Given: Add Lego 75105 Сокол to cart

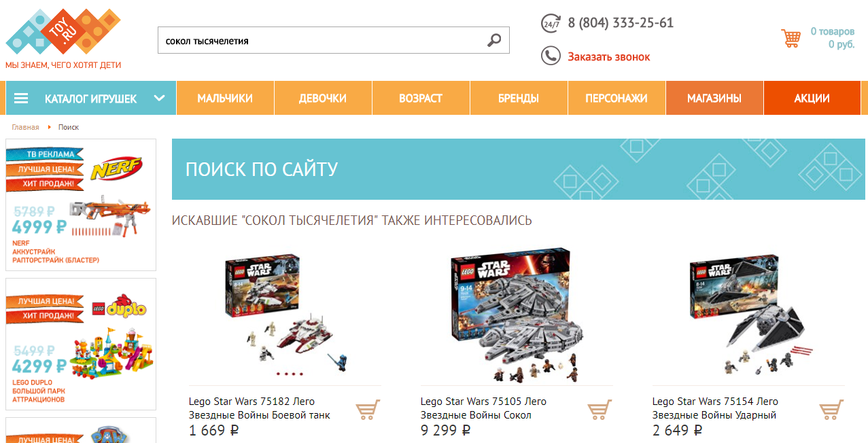Looking at the screenshot, I should tap(600, 410).
